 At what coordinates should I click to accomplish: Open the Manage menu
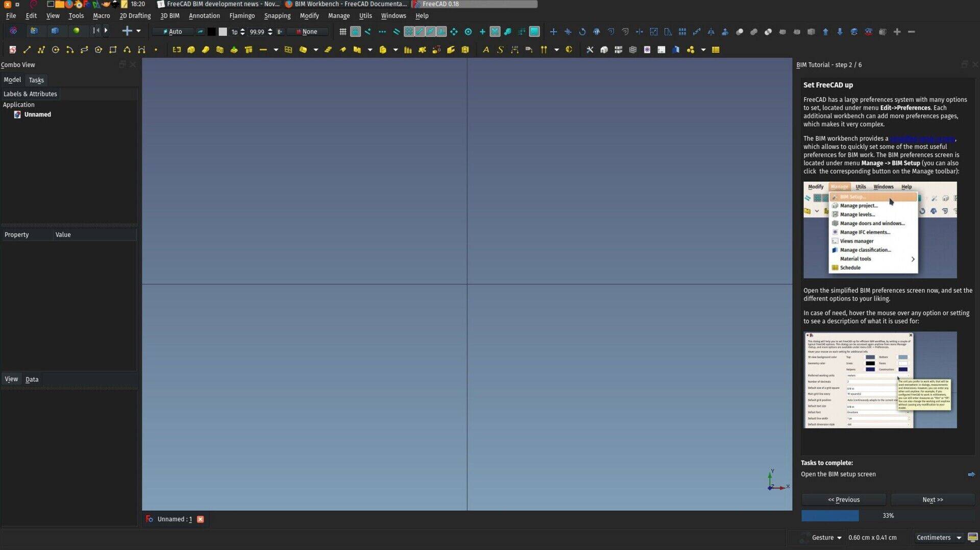pyautogui.click(x=339, y=16)
